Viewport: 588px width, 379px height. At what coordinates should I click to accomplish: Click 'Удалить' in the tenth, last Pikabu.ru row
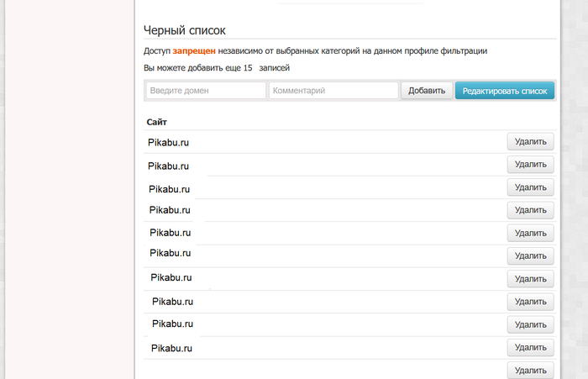pos(531,347)
